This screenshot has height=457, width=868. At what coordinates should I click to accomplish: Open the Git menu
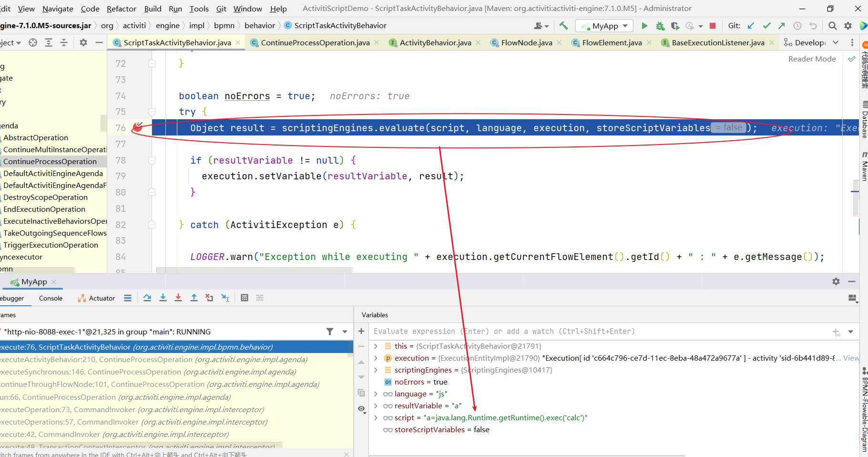[221, 9]
